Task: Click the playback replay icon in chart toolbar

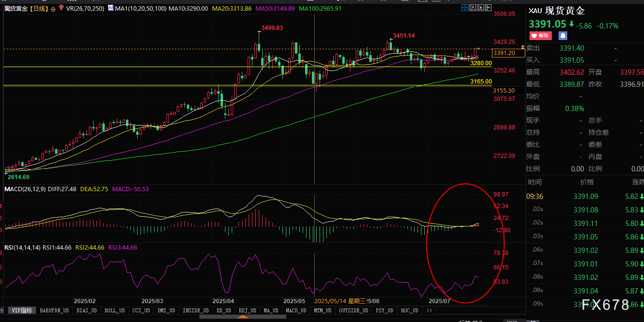Action: [481, 8]
